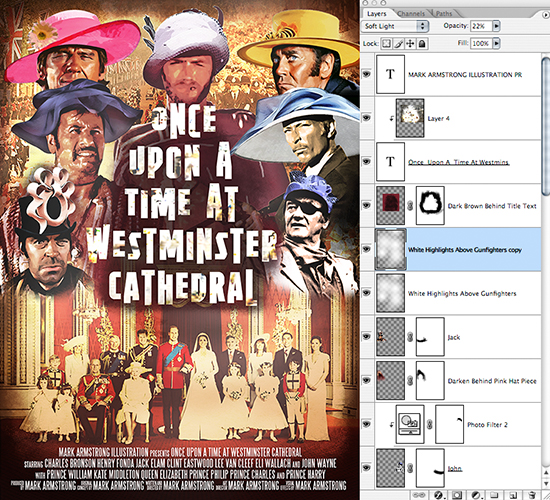This screenshot has height=500, width=550.
Task: Click mask link icon on Photo Filter 2
Action: [x=430, y=425]
